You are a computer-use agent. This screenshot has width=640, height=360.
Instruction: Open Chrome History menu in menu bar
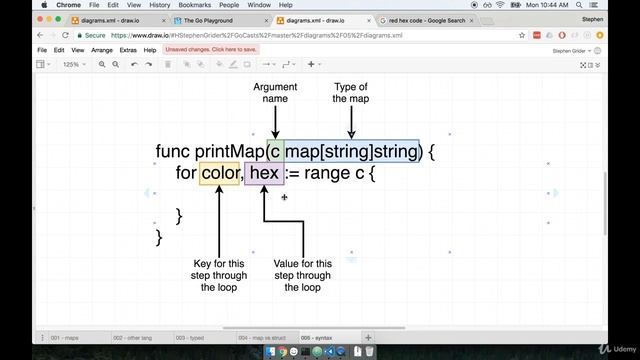coord(160,5)
